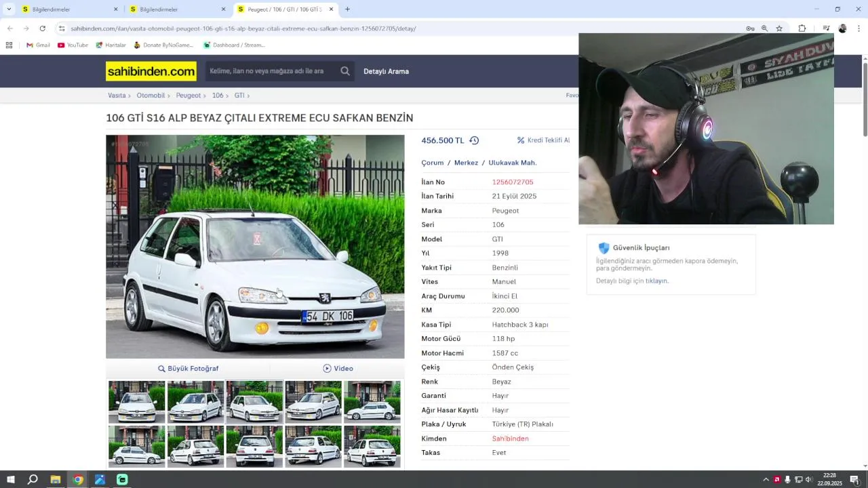The height and width of the screenshot is (488, 868).
Task: Open the Gmail bookmark
Action: (38, 45)
